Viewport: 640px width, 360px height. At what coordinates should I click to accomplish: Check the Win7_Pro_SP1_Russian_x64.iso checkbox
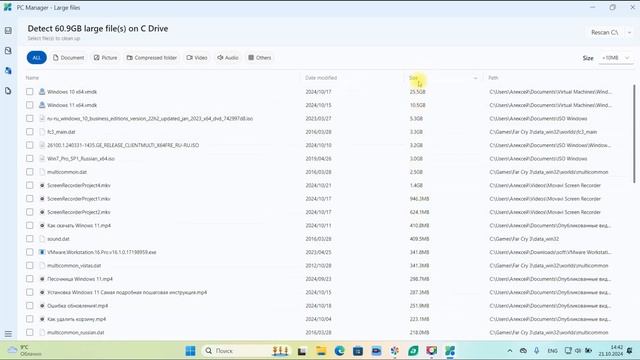(x=29, y=158)
